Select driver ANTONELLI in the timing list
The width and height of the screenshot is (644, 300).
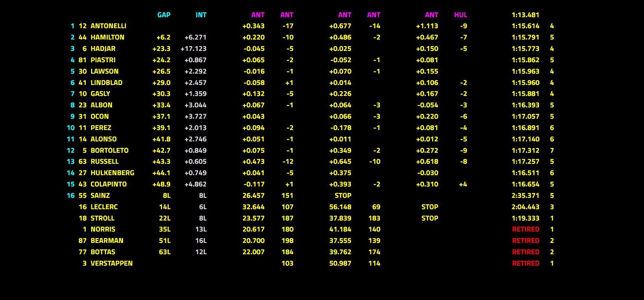(x=108, y=26)
